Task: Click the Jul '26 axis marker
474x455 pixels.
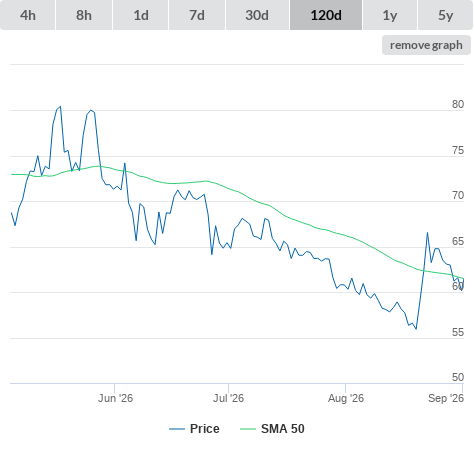Action: 229,398
